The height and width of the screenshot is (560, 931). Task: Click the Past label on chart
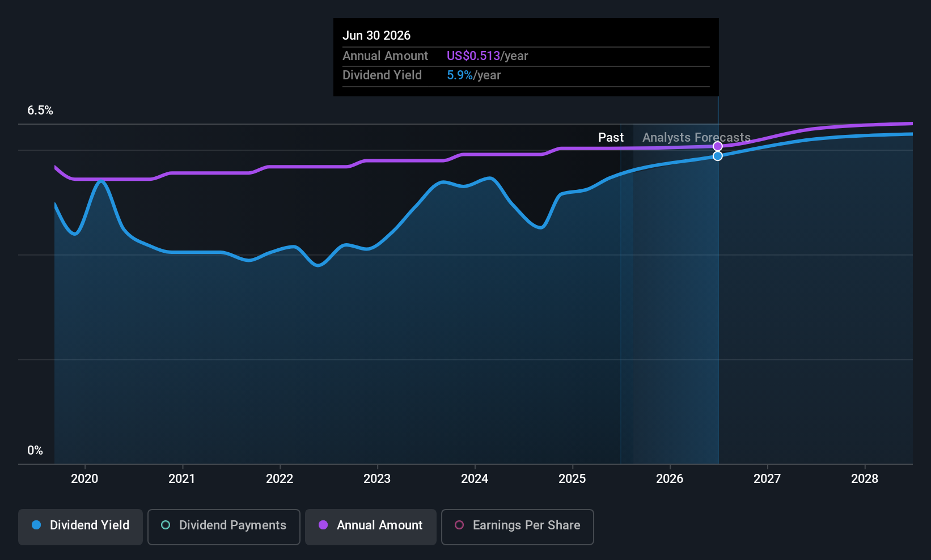611,138
